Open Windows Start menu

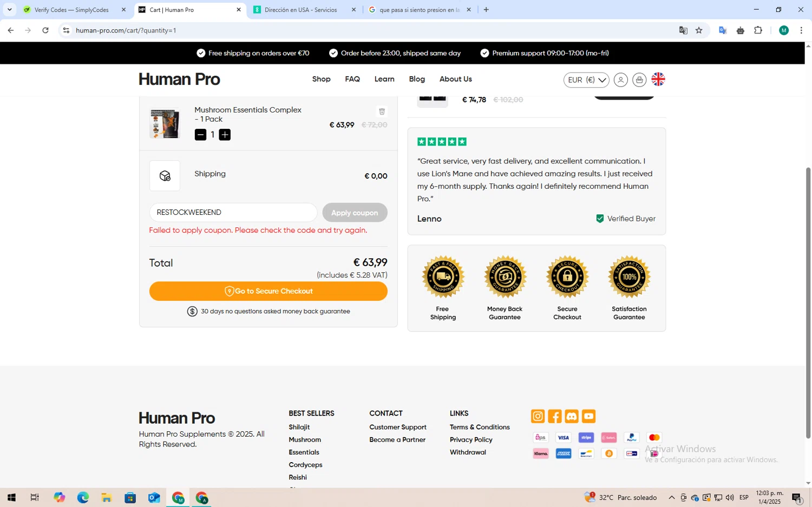(x=11, y=498)
